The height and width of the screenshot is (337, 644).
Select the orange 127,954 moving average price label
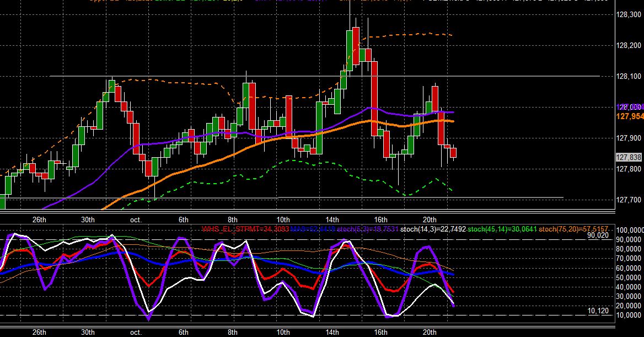[x=630, y=117]
